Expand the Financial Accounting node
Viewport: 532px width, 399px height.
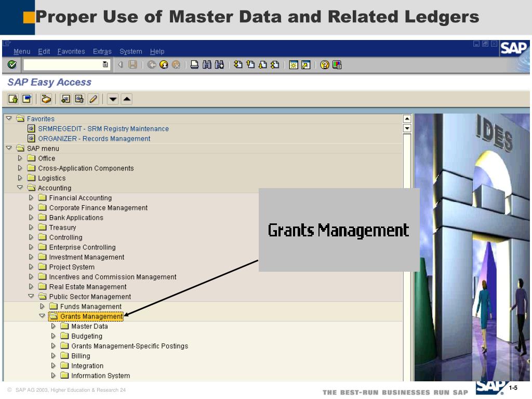[31, 197]
